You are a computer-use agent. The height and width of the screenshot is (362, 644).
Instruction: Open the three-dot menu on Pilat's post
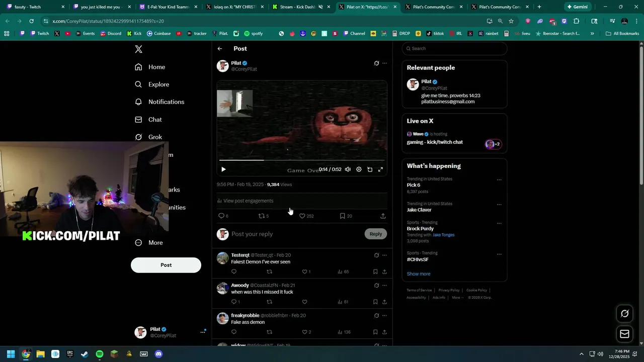(x=384, y=63)
